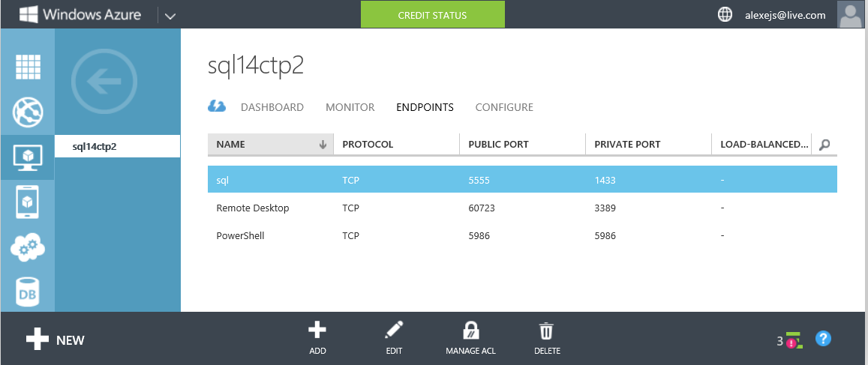Open the Cloud Services gears icon

pos(28,247)
